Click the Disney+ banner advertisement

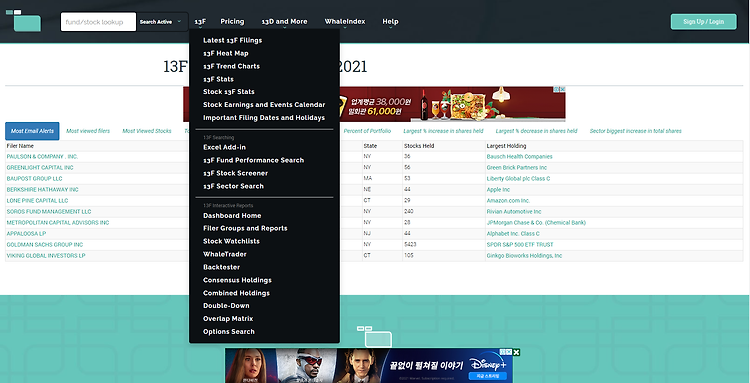point(369,366)
